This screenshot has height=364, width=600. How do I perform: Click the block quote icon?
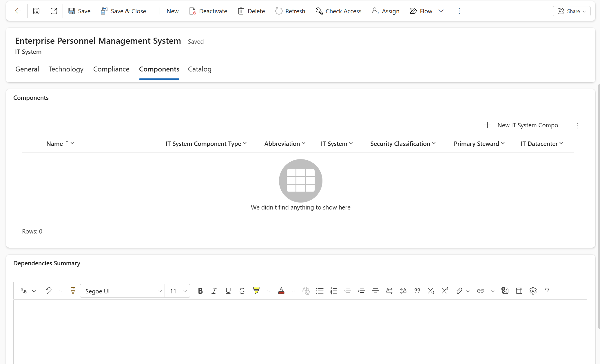point(417,291)
